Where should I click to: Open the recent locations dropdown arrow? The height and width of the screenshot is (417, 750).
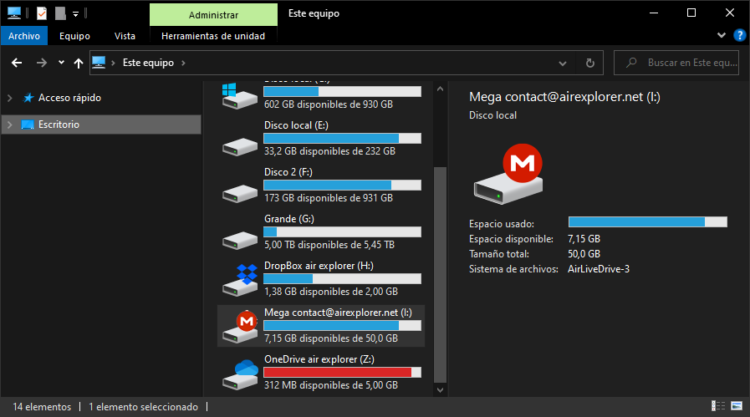tap(61, 63)
